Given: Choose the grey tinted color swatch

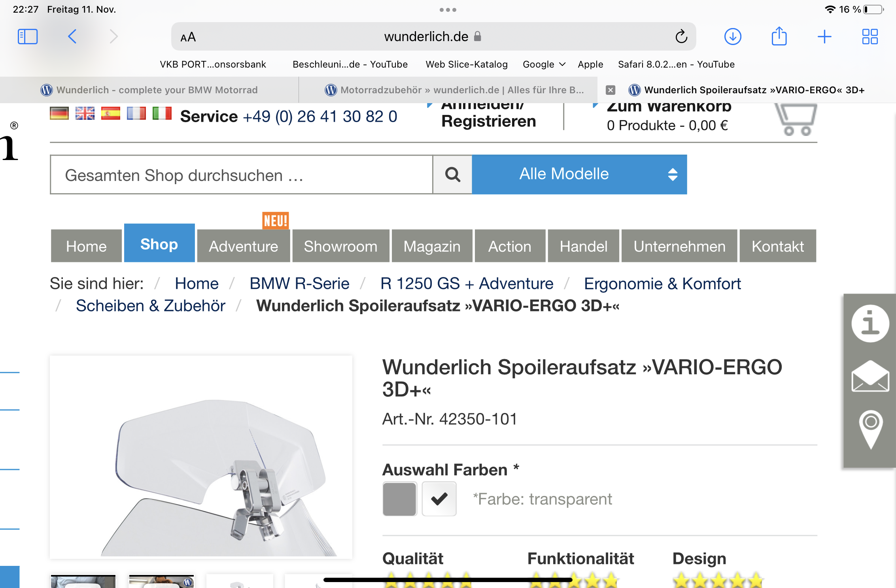Looking at the screenshot, I should pyautogui.click(x=399, y=499).
